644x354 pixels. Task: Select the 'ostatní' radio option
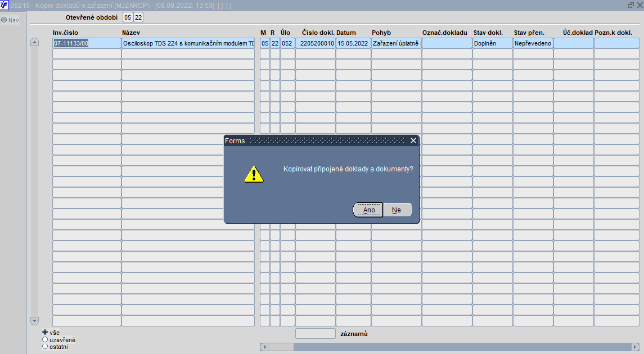(x=45, y=347)
